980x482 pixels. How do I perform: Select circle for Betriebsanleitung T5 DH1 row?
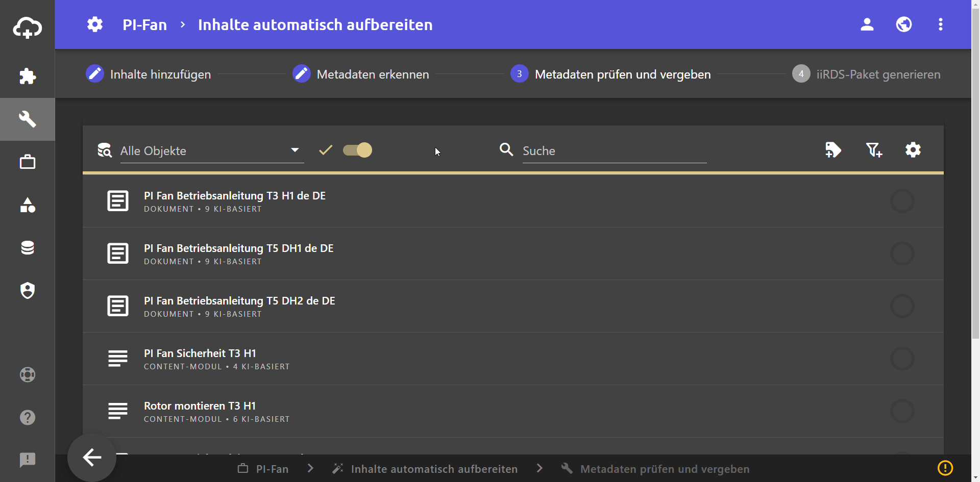902,253
